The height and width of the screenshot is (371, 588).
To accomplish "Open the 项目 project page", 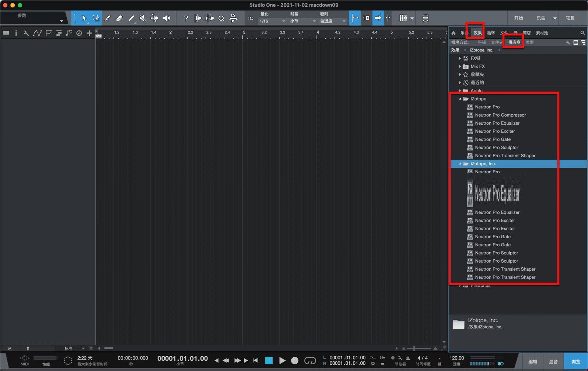I will [570, 18].
